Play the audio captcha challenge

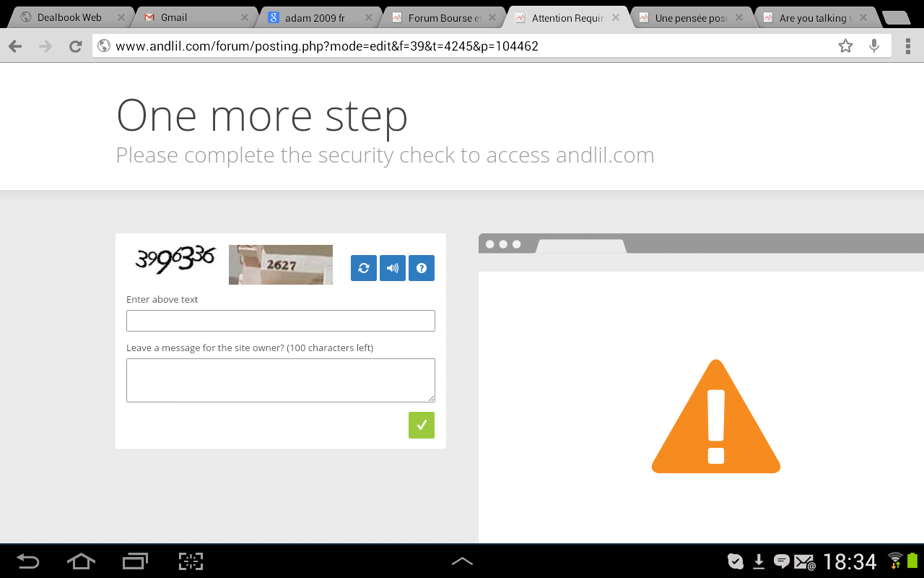[393, 268]
